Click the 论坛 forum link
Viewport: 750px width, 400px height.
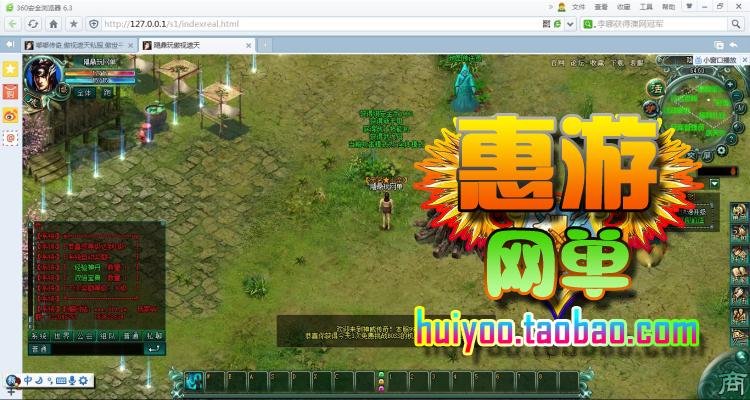pyautogui.click(x=577, y=63)
